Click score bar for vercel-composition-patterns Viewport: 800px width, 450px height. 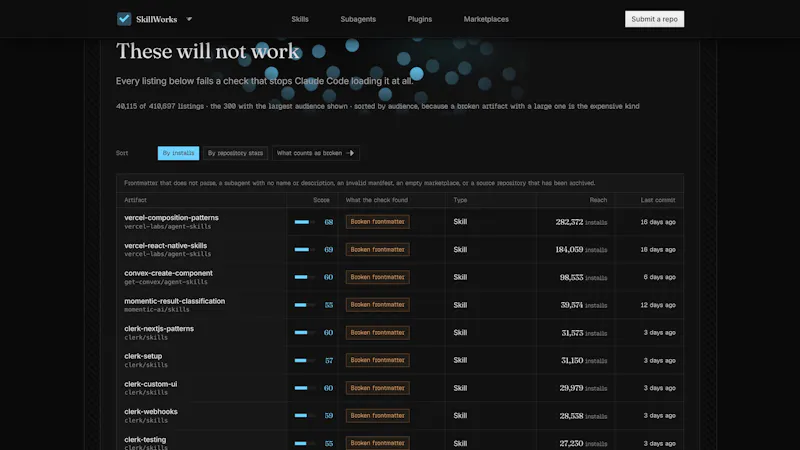(305, 222)
